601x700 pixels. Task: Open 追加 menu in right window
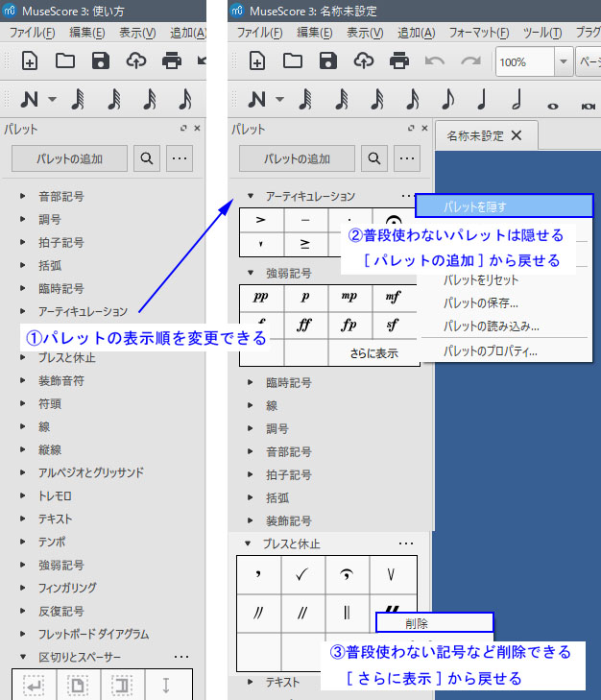click(416, 33)
